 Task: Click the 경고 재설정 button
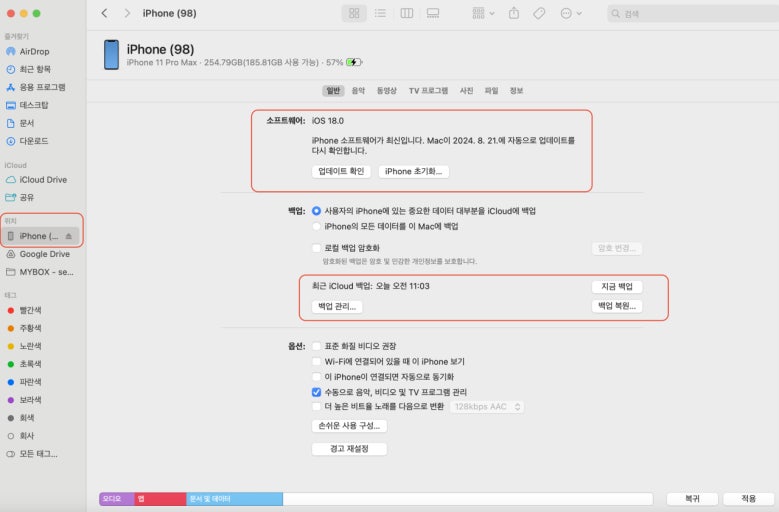tap(349, 449)
